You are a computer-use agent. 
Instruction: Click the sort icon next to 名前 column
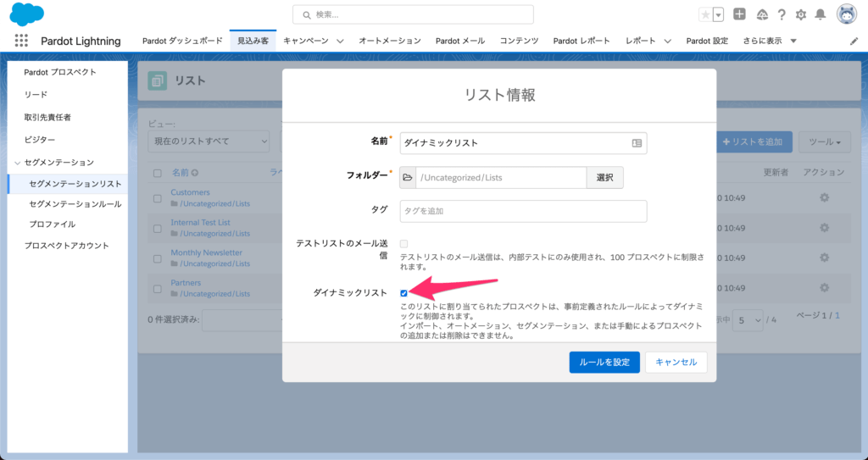tap(195, 173)
